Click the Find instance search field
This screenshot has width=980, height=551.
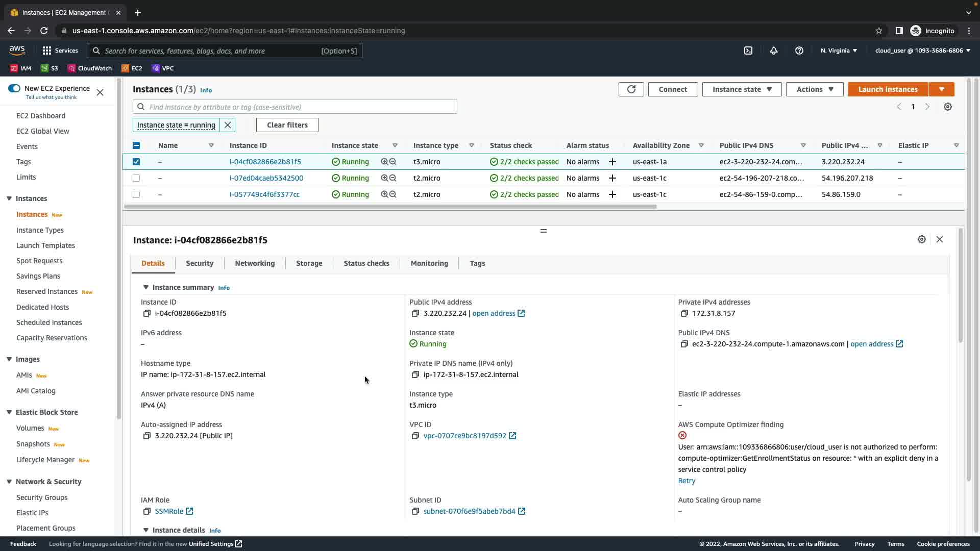[301, 107]
